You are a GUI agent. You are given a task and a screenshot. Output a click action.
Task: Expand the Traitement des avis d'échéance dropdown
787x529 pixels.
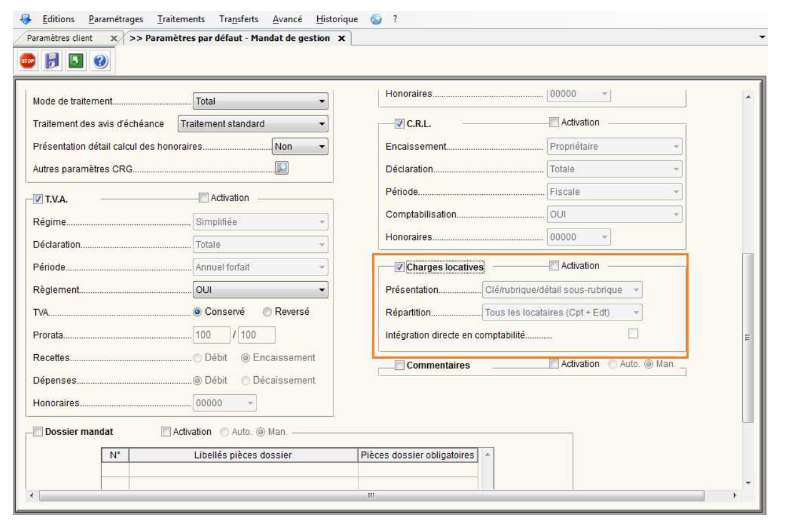coord(252,124)
